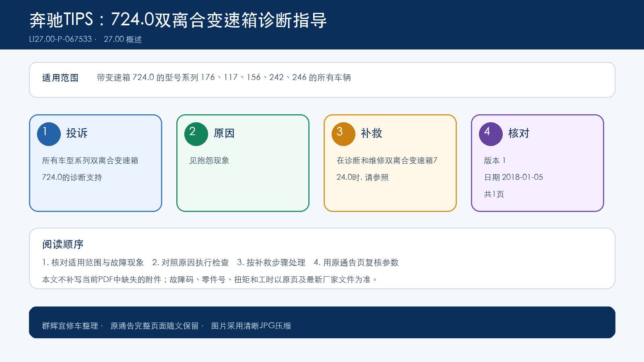Click document number LI27.00-P-067533
Image resolution: width=644 pixels, height=362 pixels.
coord(60,39)
